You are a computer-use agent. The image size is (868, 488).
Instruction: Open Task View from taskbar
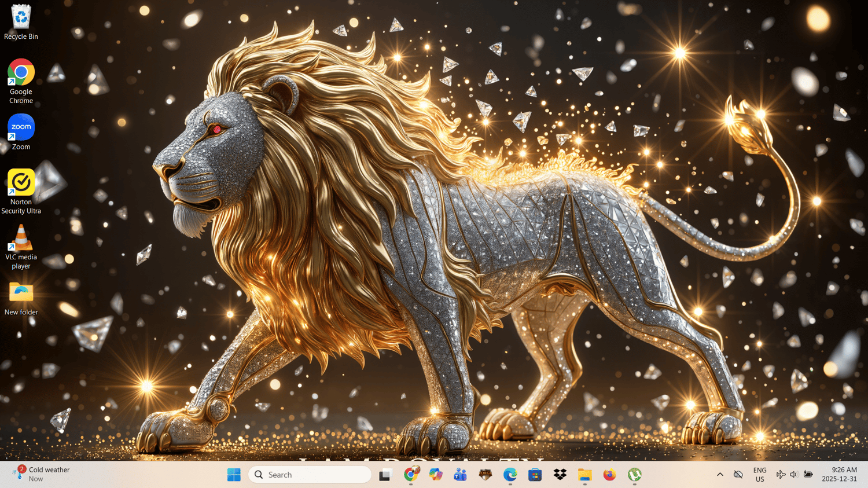pos(385,475)
